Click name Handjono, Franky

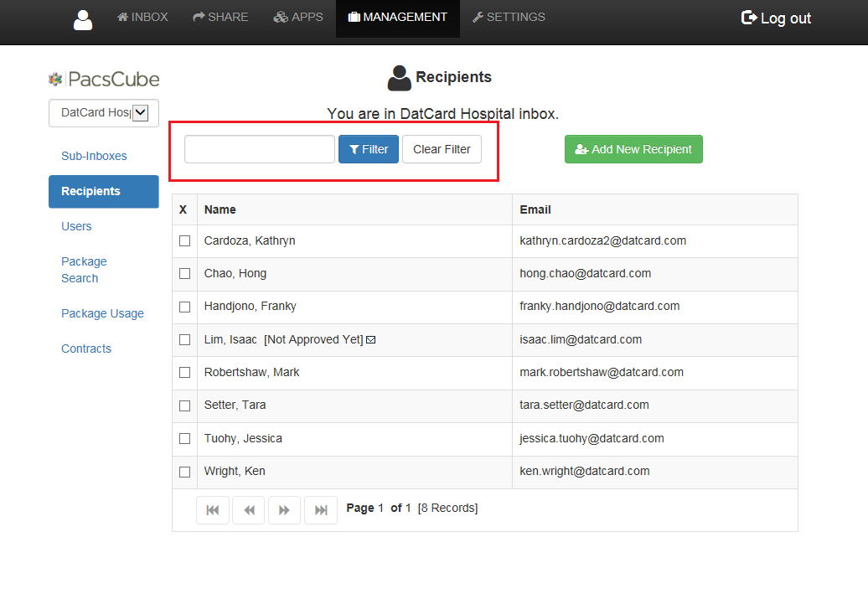(x=251, y=306)
